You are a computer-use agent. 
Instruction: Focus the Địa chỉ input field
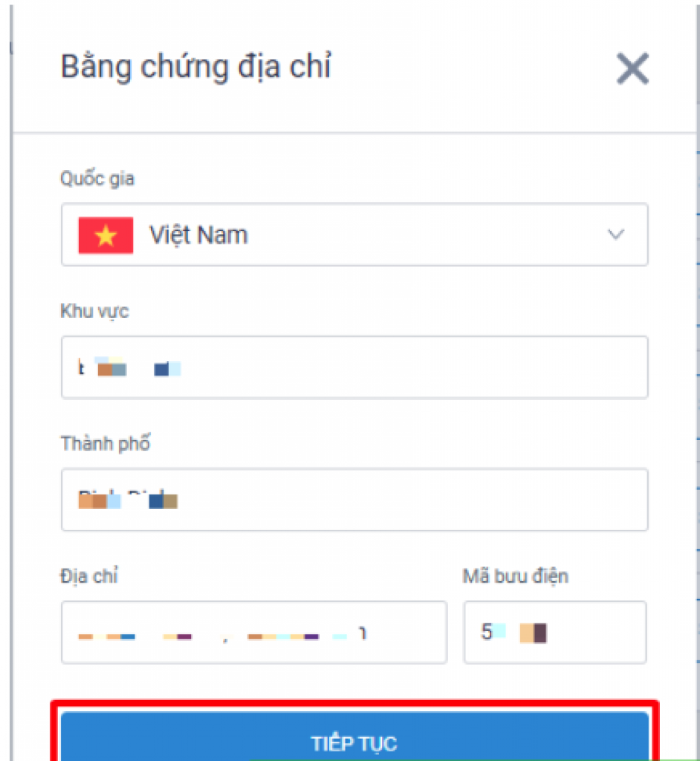pyautogui.click(x=254, y=632)
